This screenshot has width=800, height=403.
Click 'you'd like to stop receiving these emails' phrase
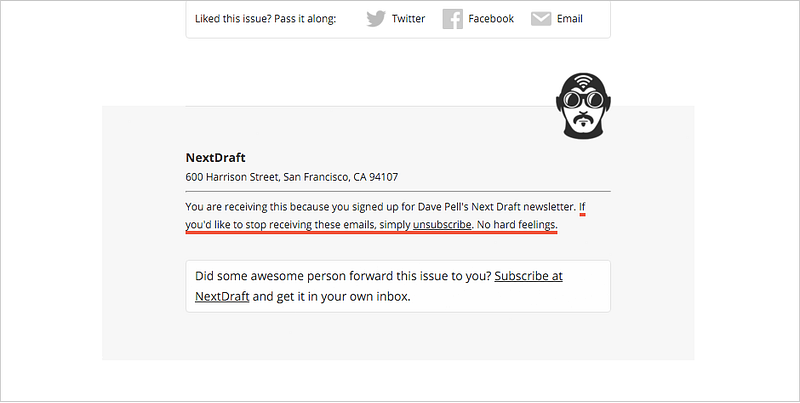281,224
